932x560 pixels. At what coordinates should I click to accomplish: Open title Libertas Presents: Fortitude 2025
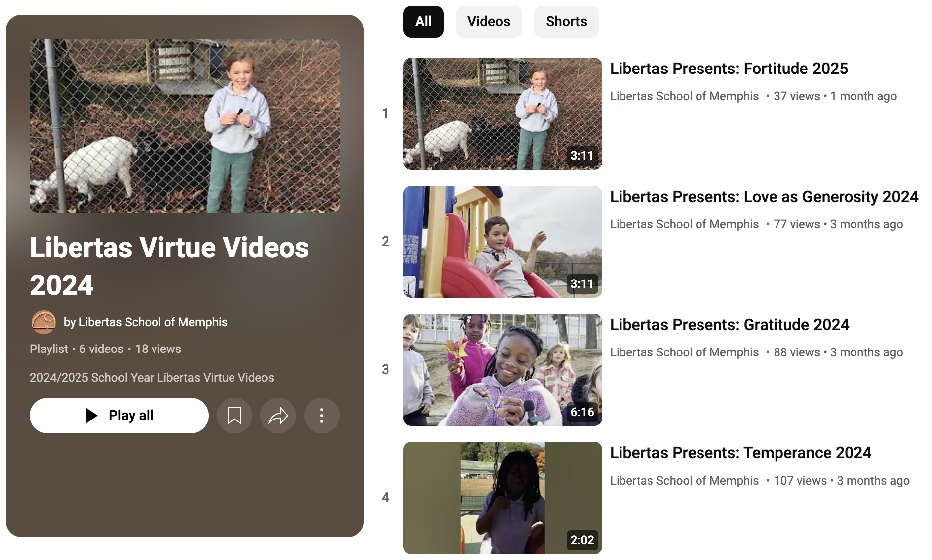pos(729,69)
